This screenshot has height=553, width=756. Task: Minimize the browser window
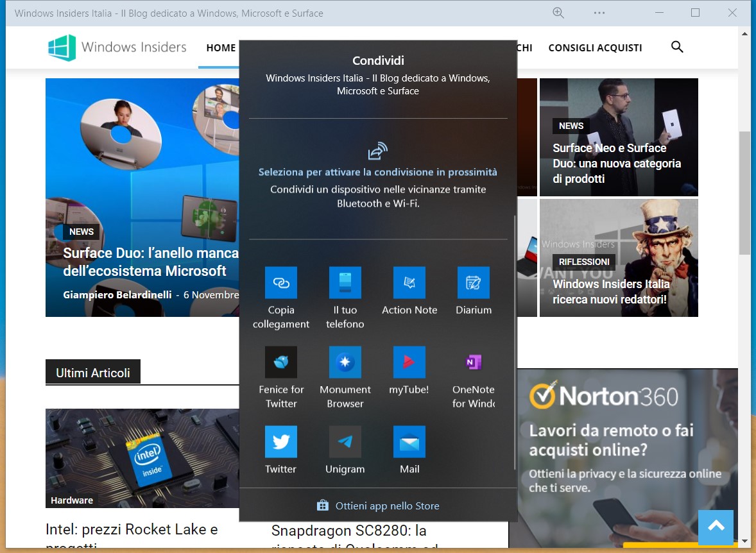[659, 13]
